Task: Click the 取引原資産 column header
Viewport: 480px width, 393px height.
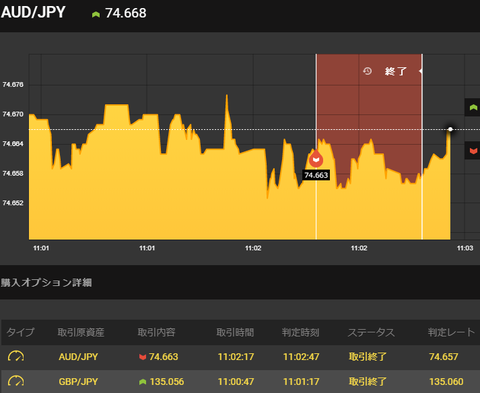Action: [81, 332]
